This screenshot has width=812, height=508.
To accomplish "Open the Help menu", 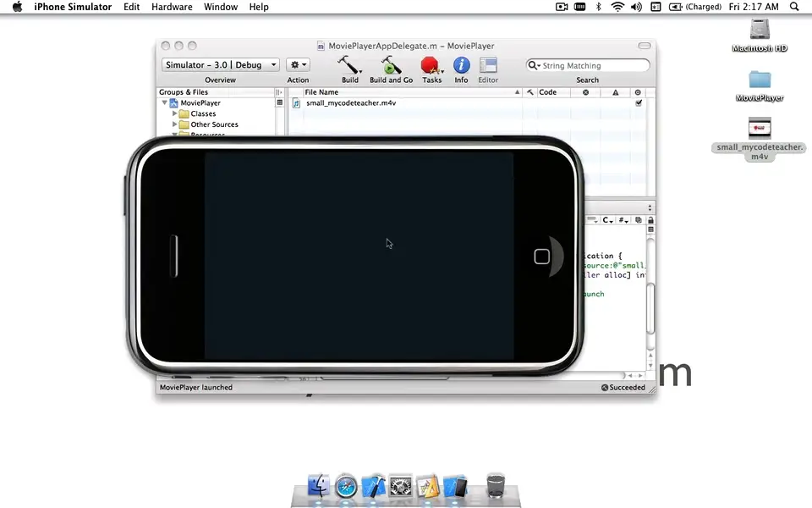I will click(259, 7).
